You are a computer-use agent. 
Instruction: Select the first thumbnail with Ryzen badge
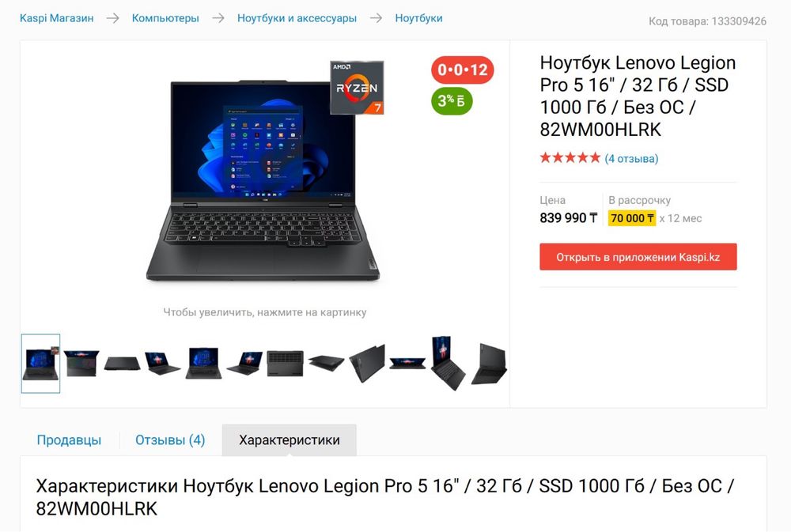coord(40,363)
